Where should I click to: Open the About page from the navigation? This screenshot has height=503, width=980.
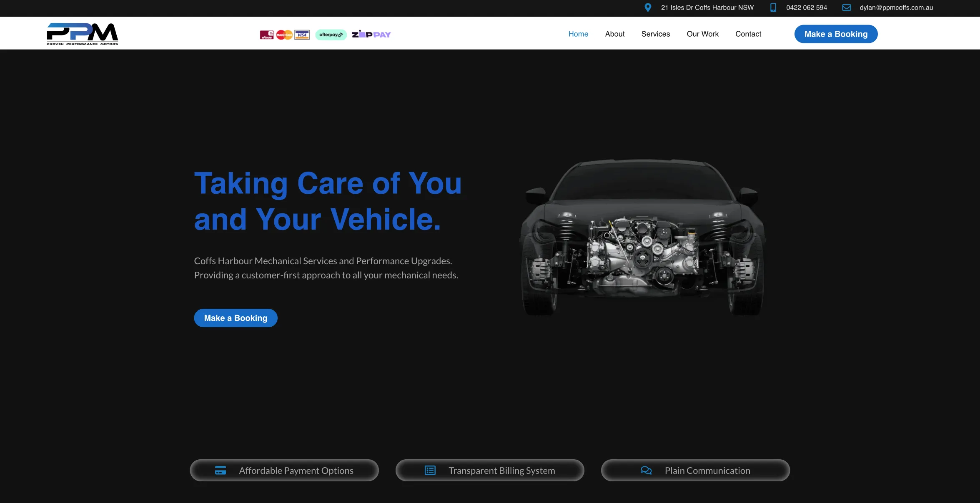[x=614, y=34]
